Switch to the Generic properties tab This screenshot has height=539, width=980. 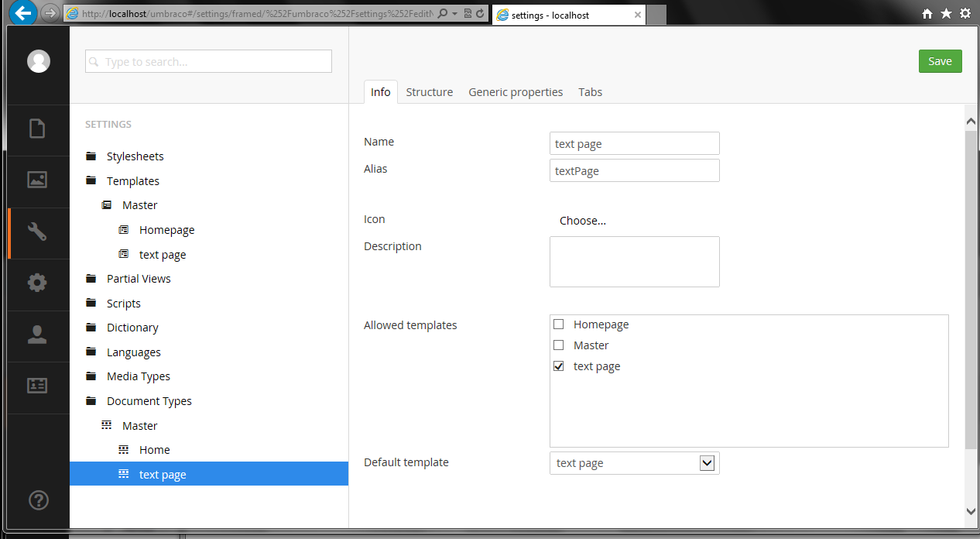516,92
